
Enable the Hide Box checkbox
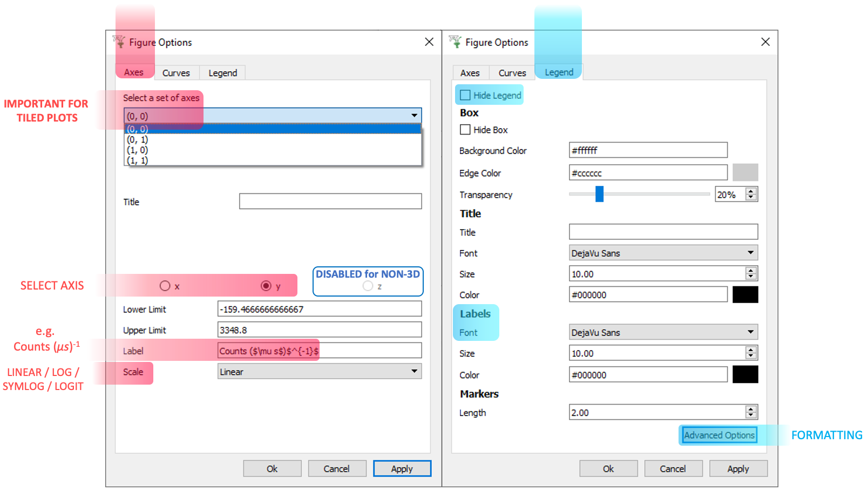pyautogui.click(x=465, y=130)
